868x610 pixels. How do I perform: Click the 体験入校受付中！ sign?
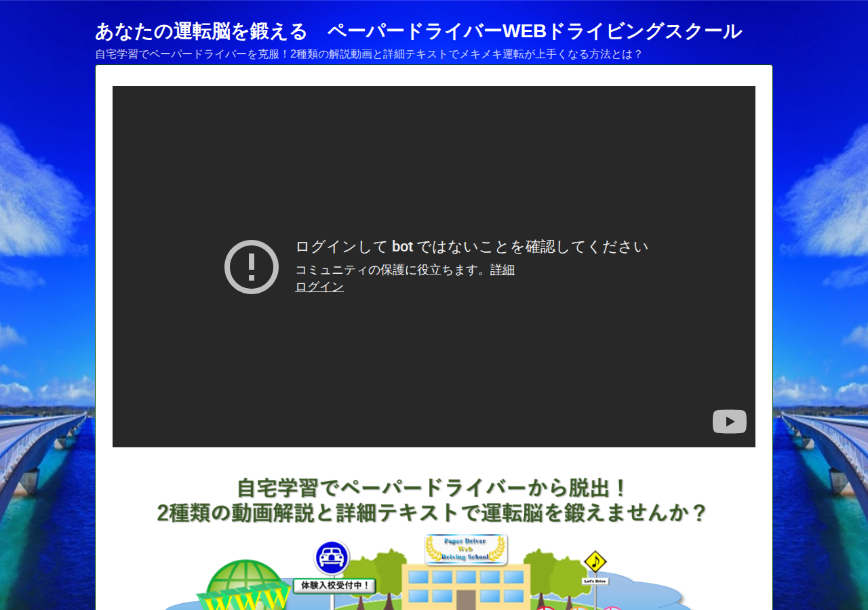pyautogui.click(x=335, y=585)
